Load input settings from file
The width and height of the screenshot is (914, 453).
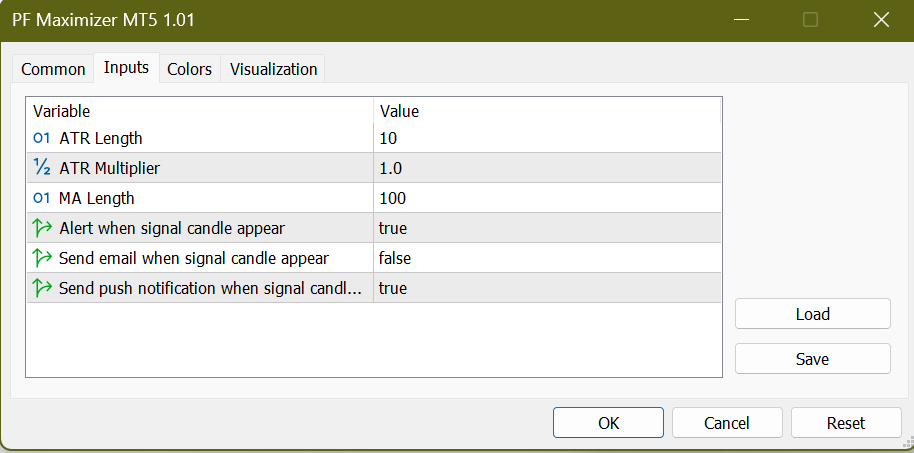click(812, 314)
